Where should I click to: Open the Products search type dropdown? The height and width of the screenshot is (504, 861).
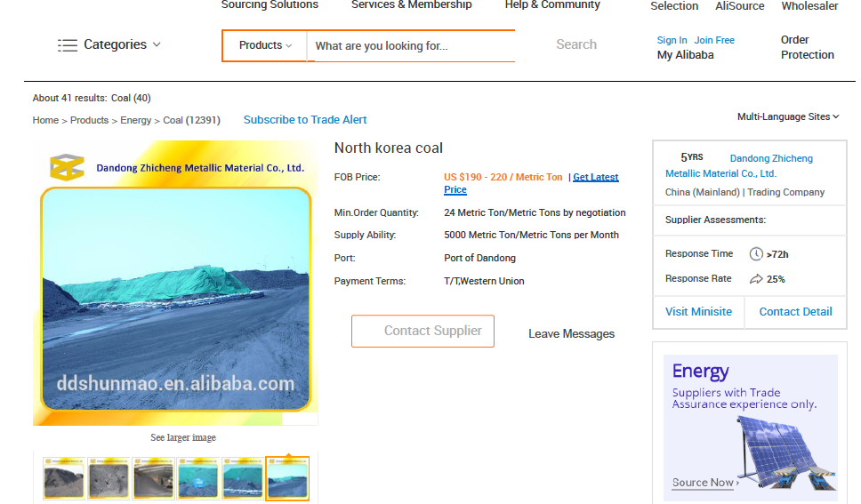pyautogui.click(x=265, y=45)
